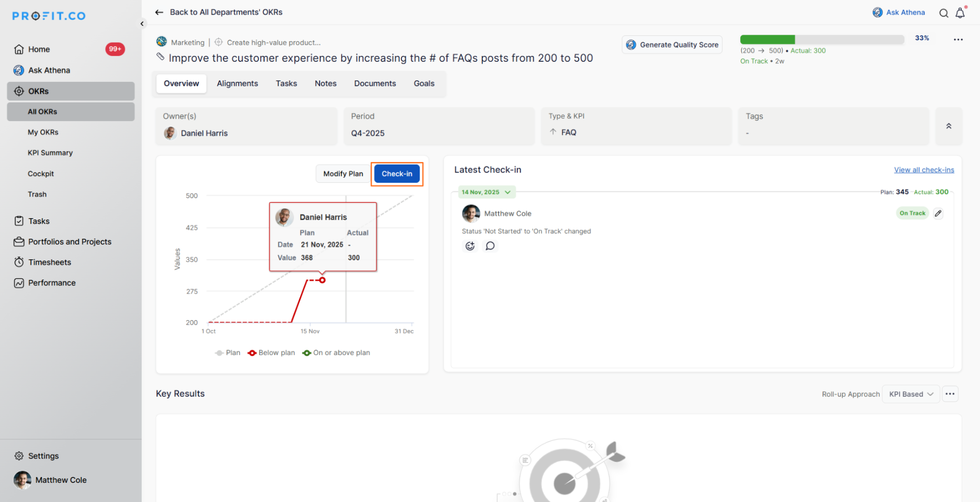
Task: Switch to the Alignments tab
Action: point(237,83)
